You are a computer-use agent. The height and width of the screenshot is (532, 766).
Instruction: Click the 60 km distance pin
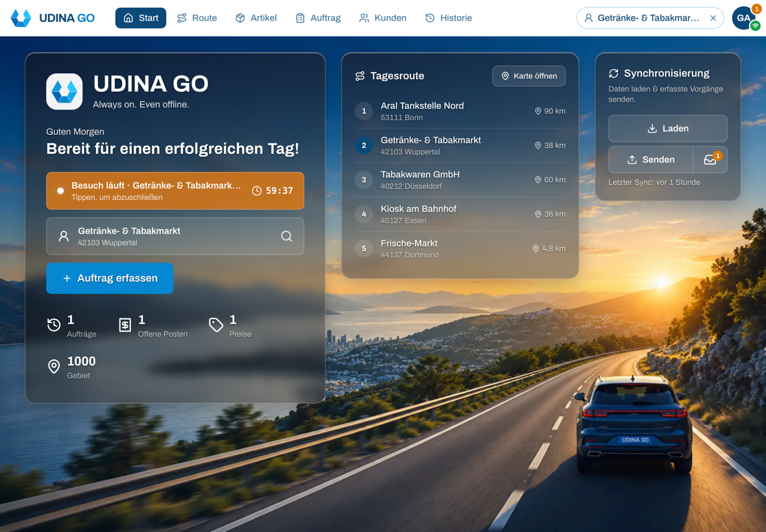tap(538, 180)
